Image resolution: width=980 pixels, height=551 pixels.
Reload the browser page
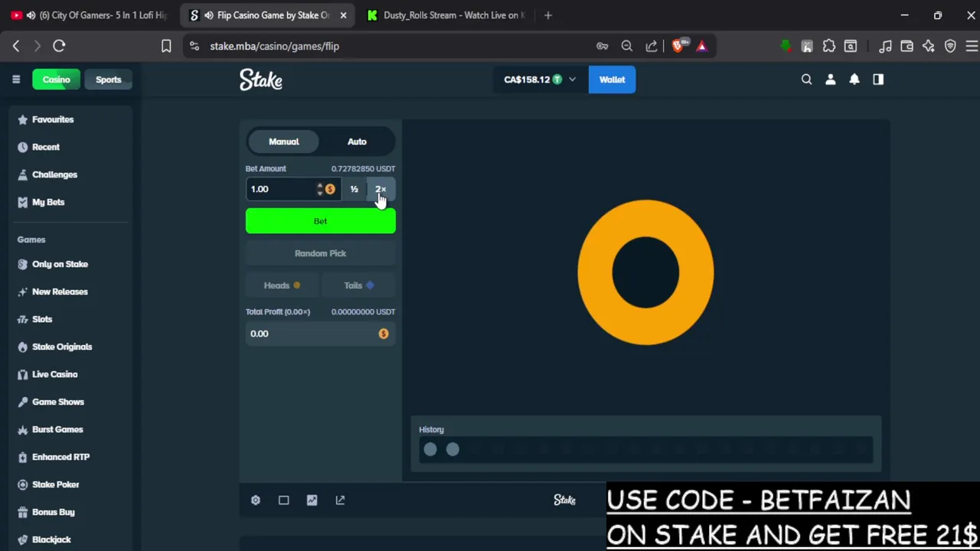(59, 46)
